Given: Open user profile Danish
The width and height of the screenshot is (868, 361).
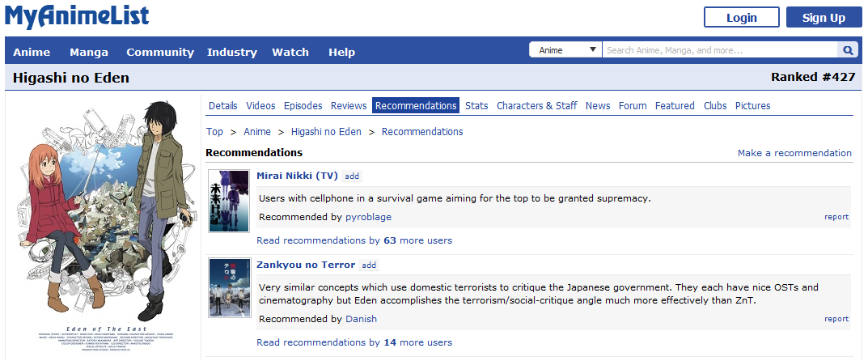Looking at the screenshot, I should (x=361, y=319).
